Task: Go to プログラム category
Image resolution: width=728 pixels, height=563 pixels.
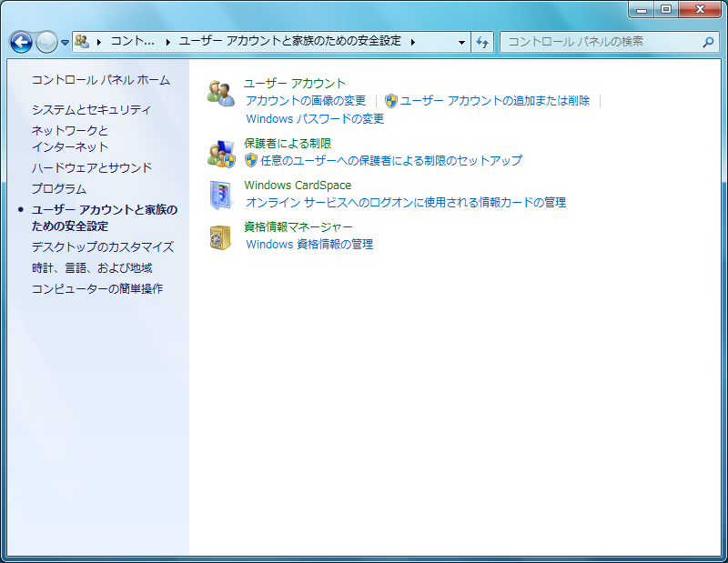Action: (59, 189)
